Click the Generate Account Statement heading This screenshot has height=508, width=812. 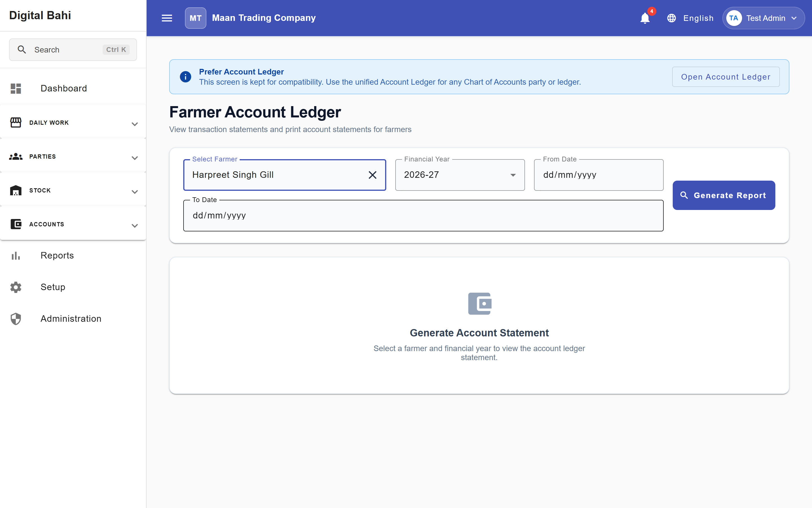(x=479, y=333)
